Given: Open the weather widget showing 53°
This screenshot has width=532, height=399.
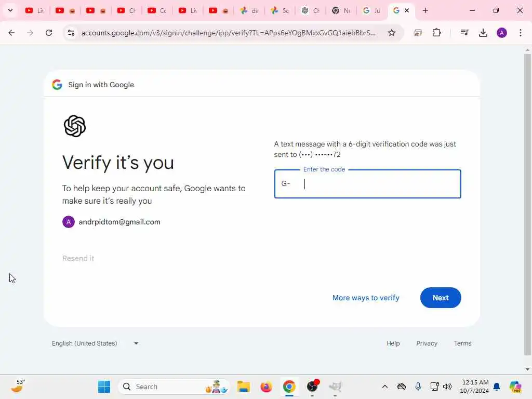Looking at the screenshot, I should click(18, 386).
